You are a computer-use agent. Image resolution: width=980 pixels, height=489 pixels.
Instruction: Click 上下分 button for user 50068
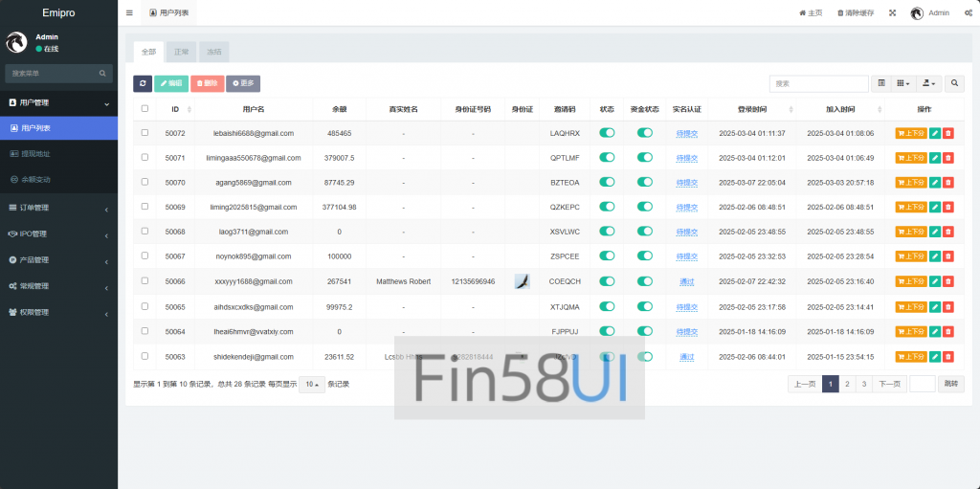pos(910,232)
